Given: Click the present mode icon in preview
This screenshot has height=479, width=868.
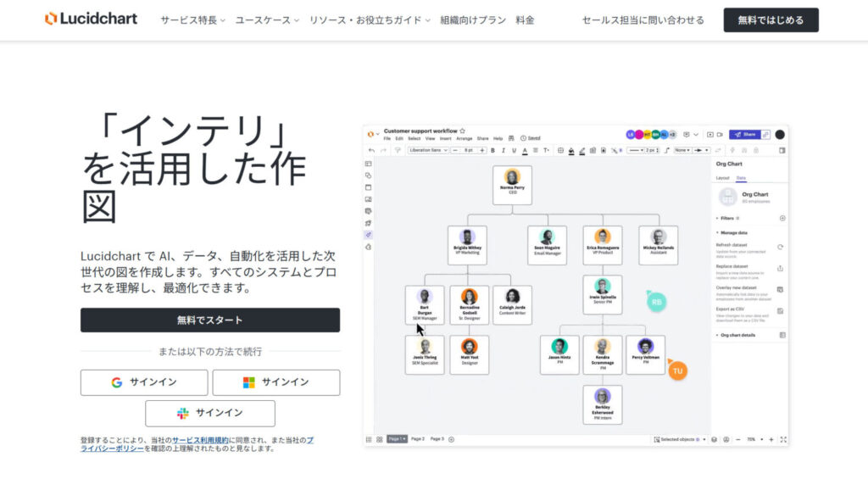Looking at the screenshot, I should (710, 135).
